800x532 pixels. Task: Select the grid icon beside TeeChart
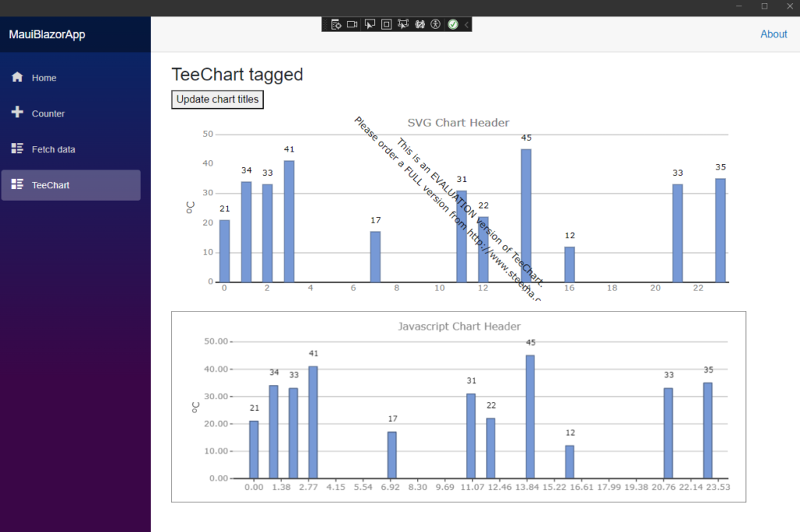16,148
